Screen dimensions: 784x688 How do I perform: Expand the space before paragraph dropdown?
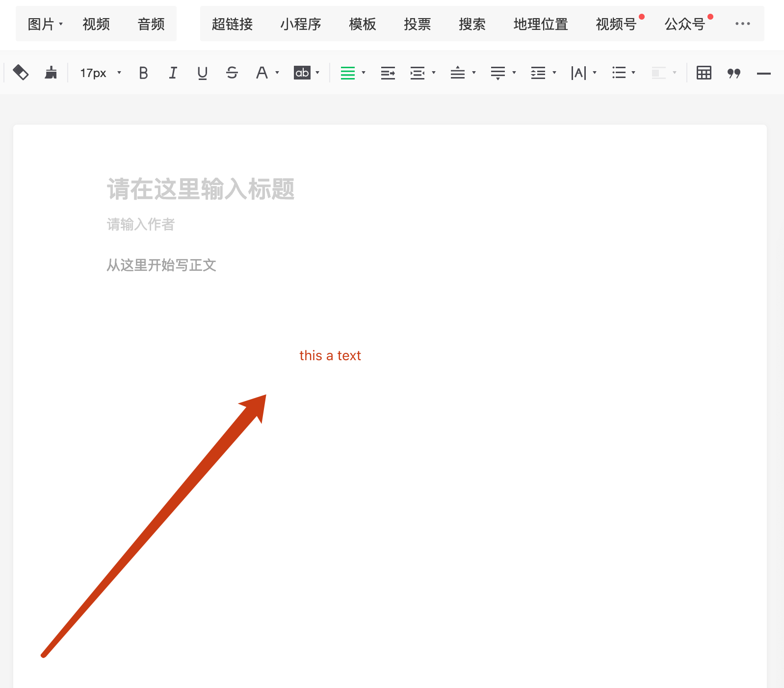pos(474,73)
